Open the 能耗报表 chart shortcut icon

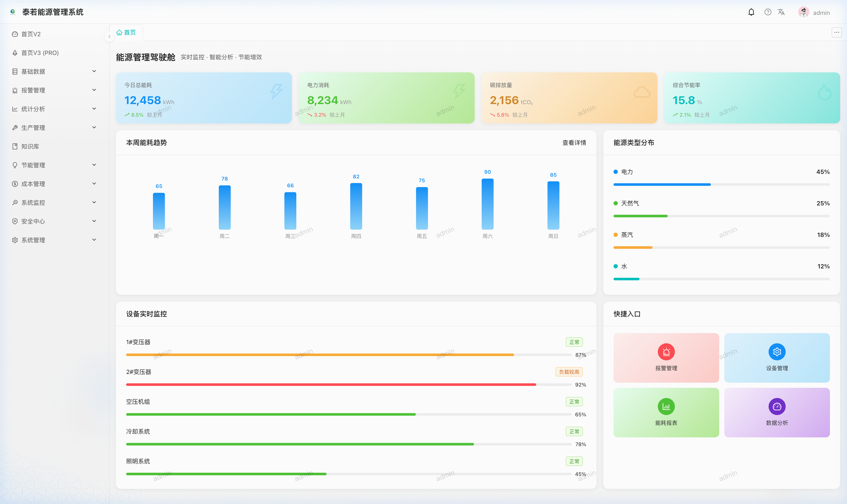(x=666, y=406)
